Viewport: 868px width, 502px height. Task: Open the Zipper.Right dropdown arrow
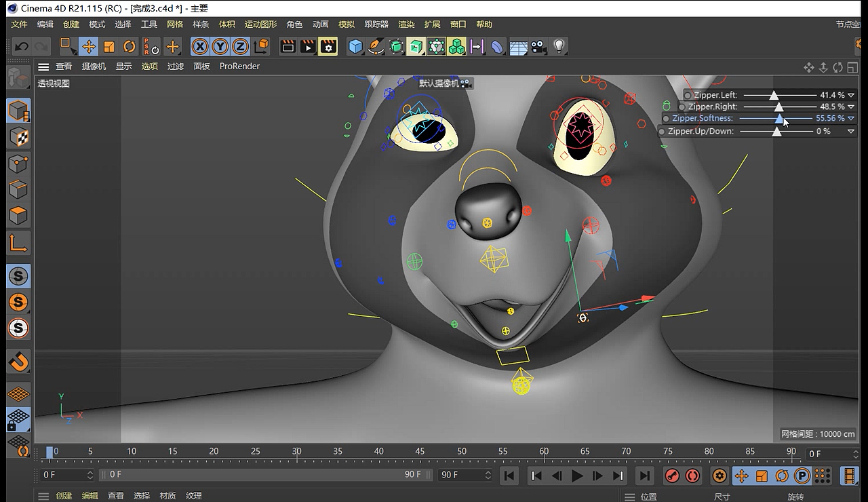click(851, 107)
